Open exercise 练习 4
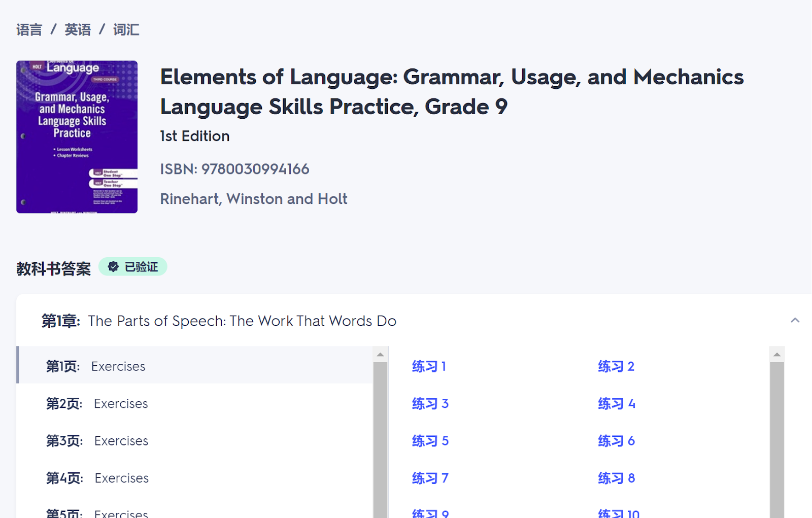 tap(617, 404)
